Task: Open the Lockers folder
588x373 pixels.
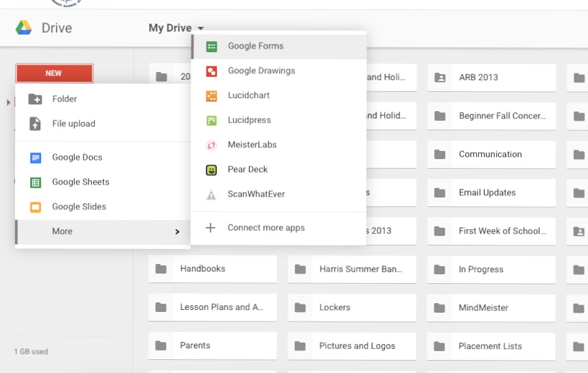Action: coord(352,308)
